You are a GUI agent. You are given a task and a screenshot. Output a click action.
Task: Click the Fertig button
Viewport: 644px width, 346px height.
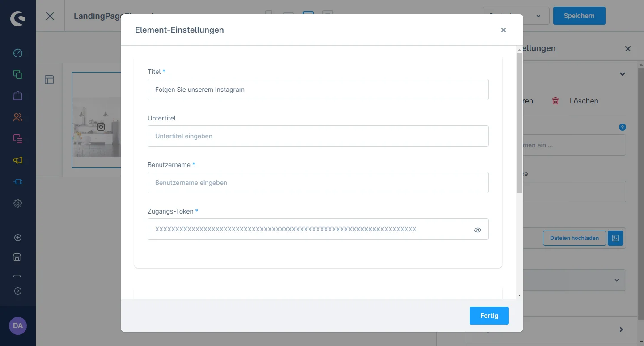(x=489, y=316)
